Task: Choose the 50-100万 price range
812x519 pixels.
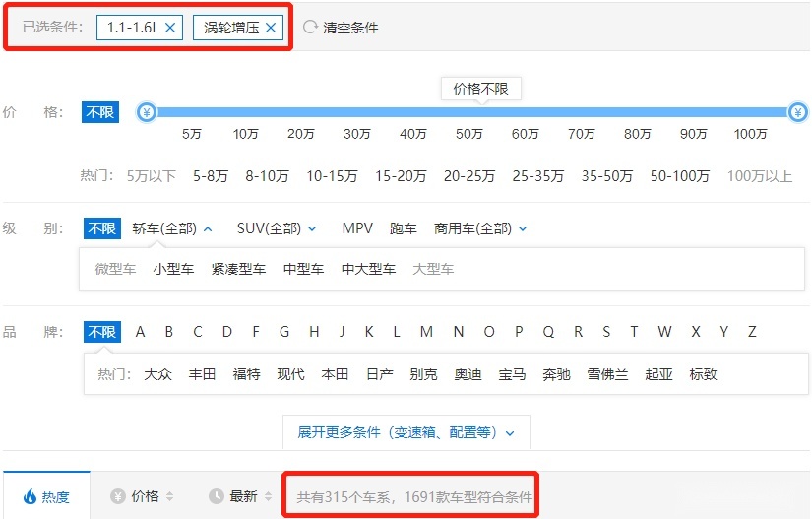Action: [x=680, y=176]
